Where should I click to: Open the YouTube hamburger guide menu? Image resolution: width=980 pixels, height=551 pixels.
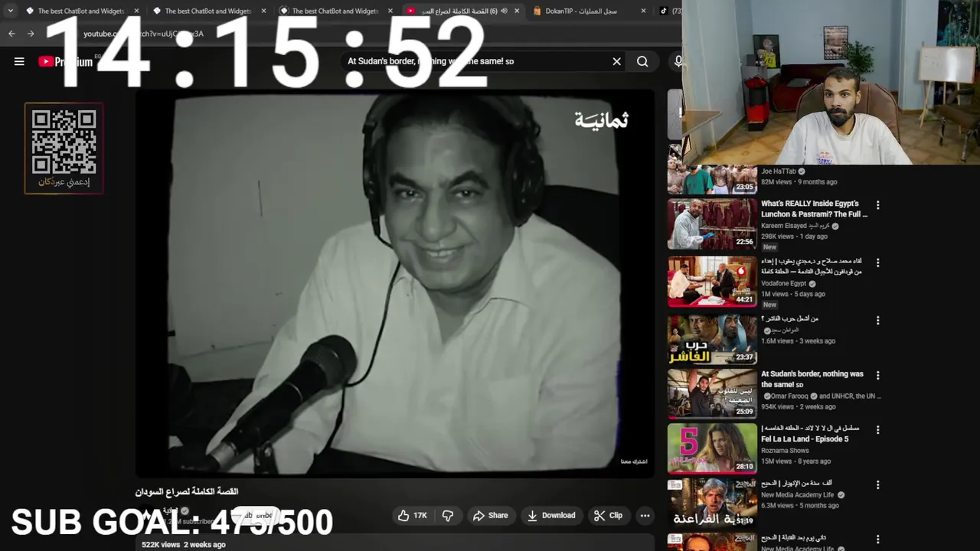(x=19, y=62)
